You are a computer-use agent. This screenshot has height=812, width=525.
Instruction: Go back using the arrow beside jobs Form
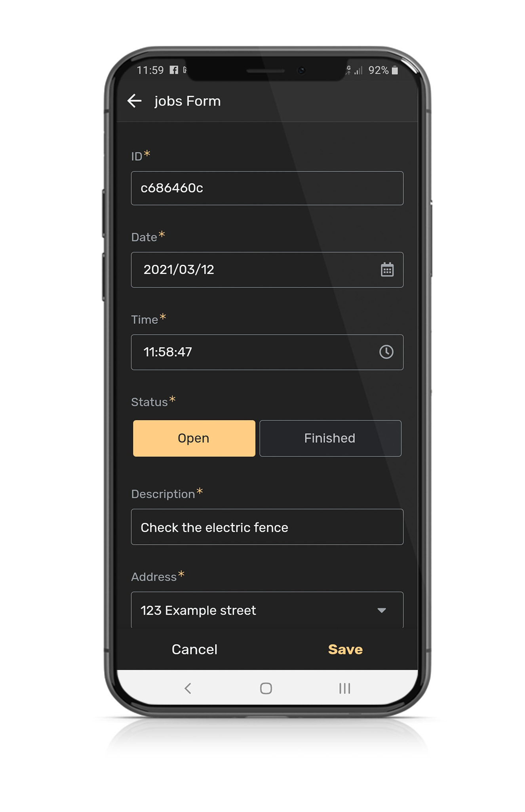135,101
